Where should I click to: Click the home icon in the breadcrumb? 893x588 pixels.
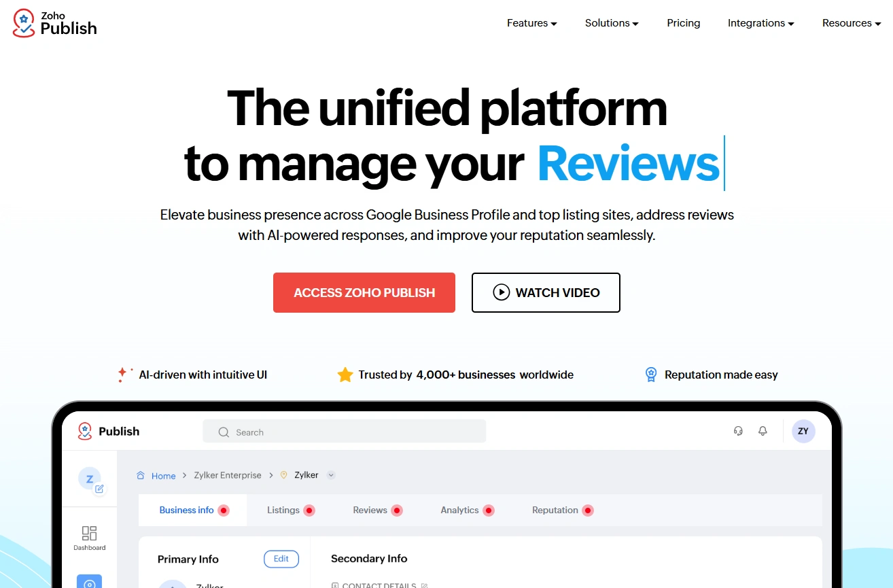point(141,475)
